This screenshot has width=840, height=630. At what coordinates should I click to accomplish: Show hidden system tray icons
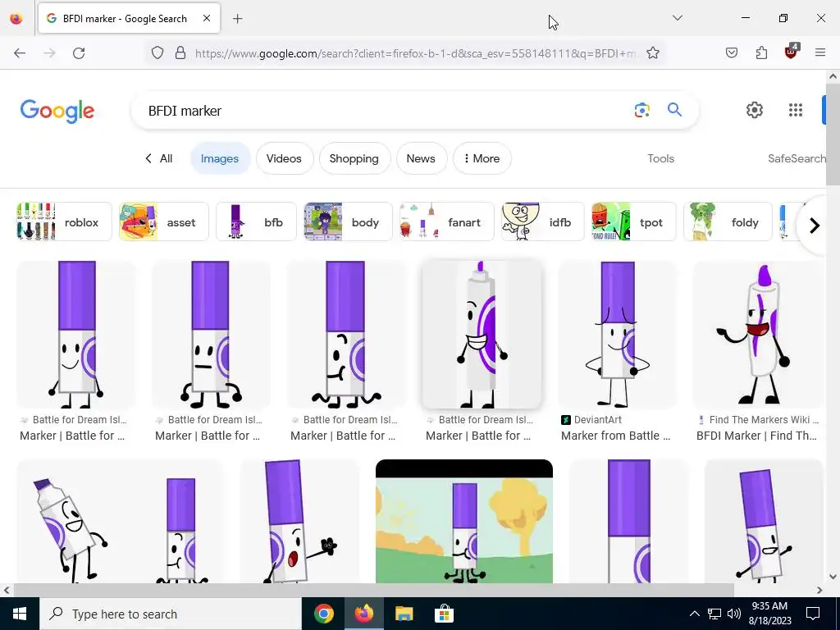(694, 614)
